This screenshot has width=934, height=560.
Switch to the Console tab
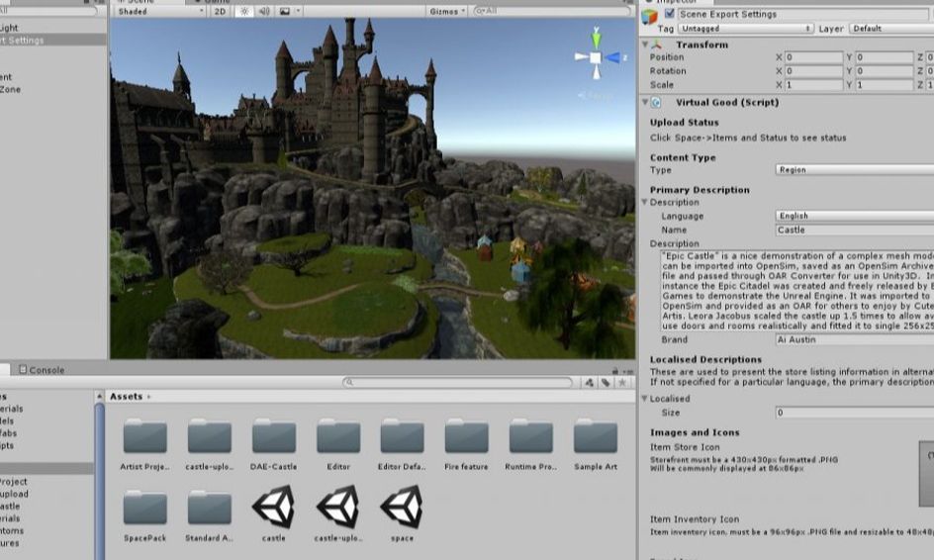click(42, 369)
